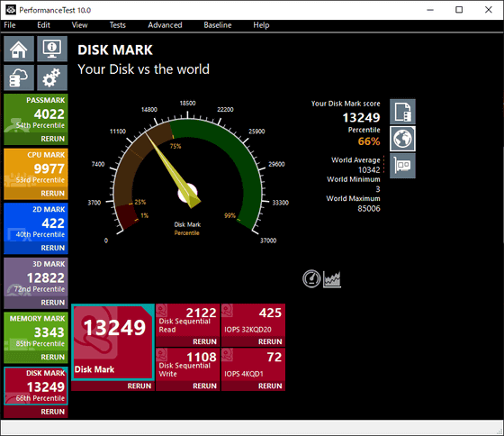The height and width of the screenshot is (436, 504).
Task: Rerun under the large Disk Mark tile
Action: 139,386
